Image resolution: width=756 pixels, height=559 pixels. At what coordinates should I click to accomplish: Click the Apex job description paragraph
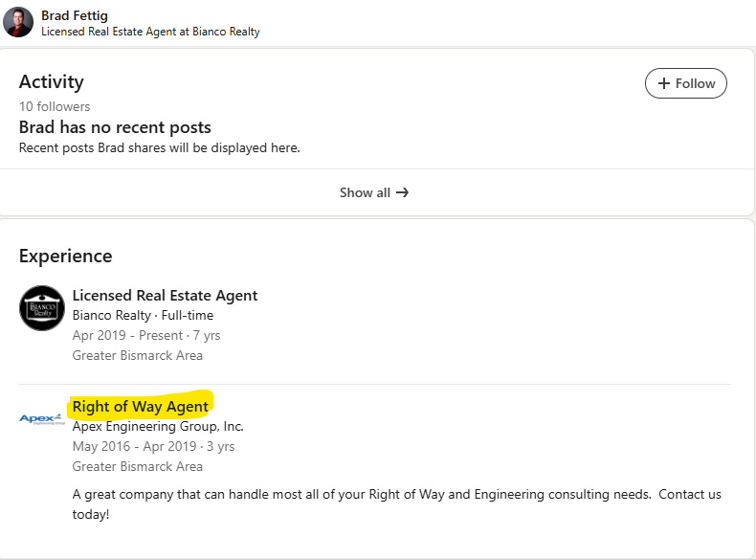(396, 503)
